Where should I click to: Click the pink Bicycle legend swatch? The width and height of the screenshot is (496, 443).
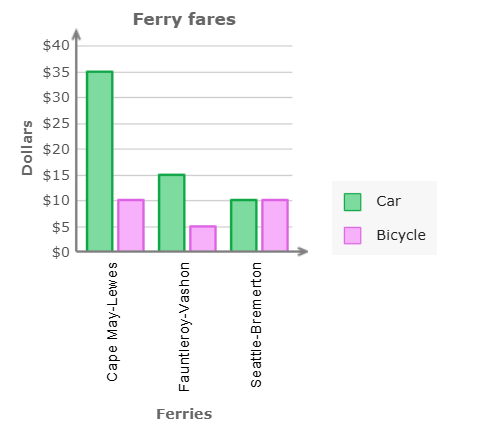352,236
